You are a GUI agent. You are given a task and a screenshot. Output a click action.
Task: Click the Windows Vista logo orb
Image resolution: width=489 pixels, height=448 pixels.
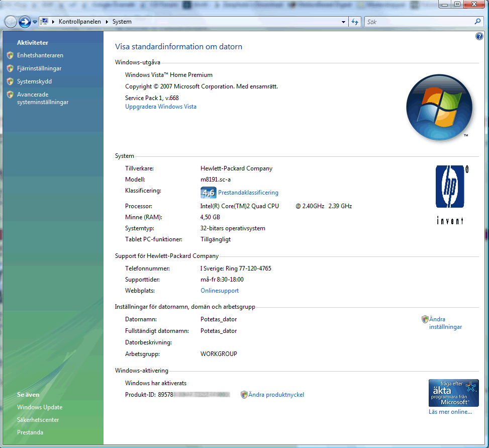tap(439, 107)
